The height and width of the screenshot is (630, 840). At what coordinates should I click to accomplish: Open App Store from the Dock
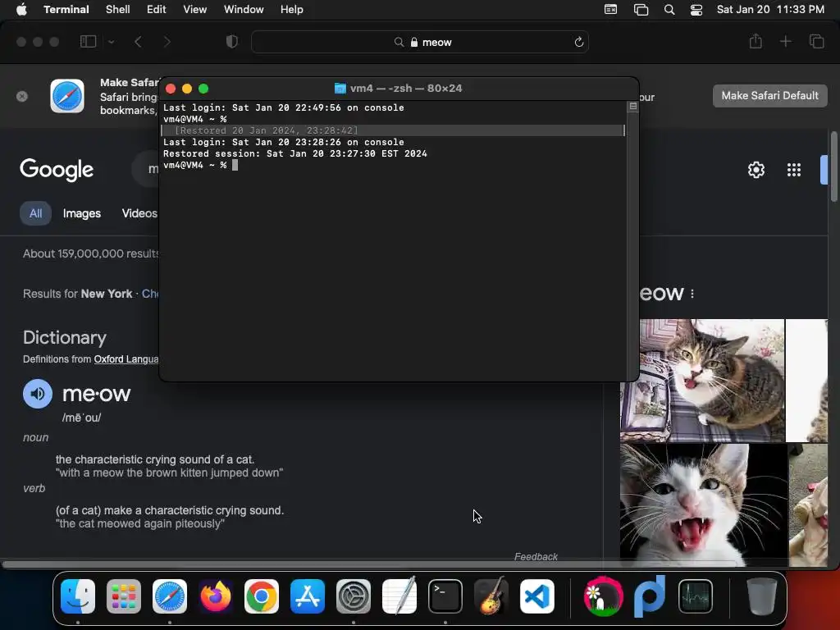308,596
